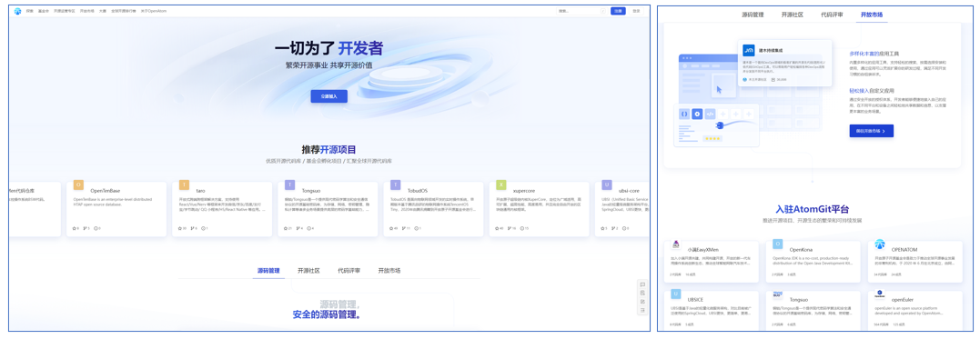Screen dimensions: 980x339
Task: Open the OPENATOM organization name
Action: point(904,249)
